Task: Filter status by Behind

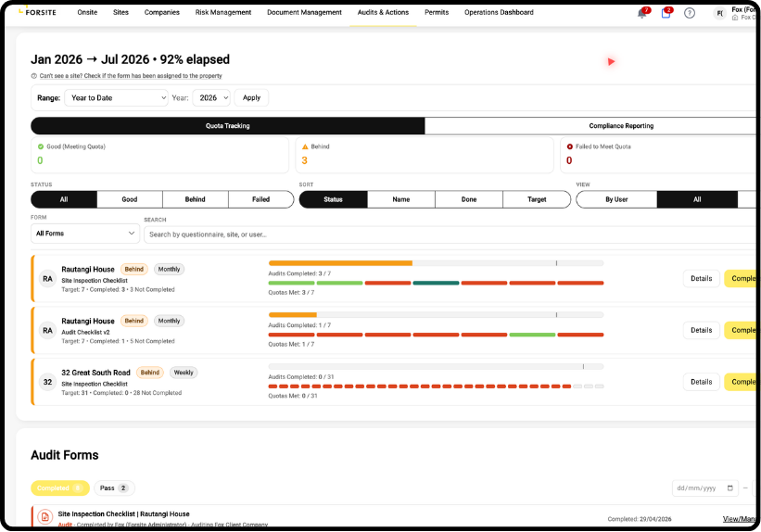Action: point(195,199)
